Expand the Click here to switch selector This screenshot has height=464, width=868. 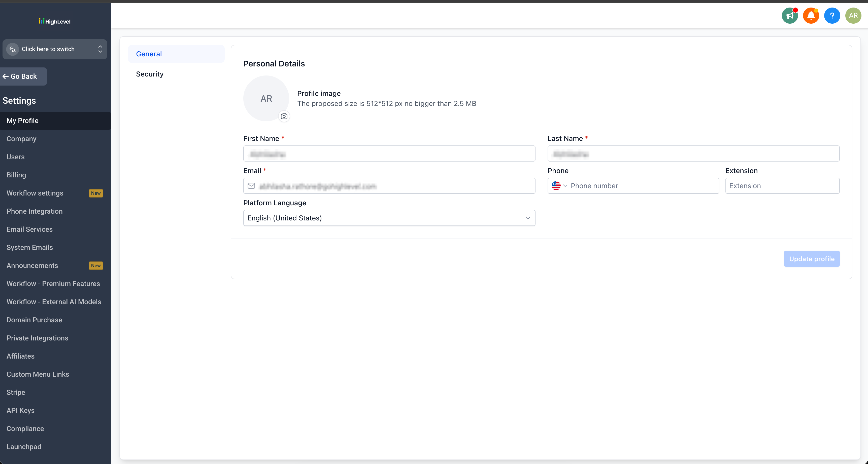[x=55, y=49]
